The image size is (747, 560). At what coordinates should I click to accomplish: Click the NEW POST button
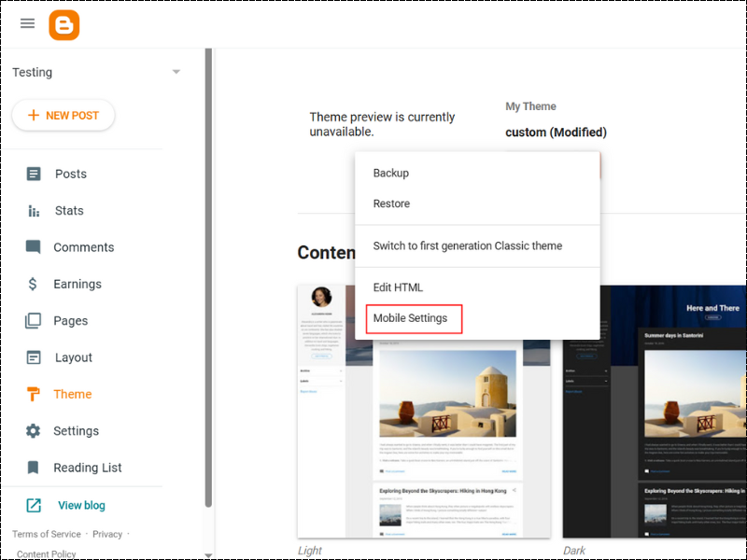(x=63, y=115)
